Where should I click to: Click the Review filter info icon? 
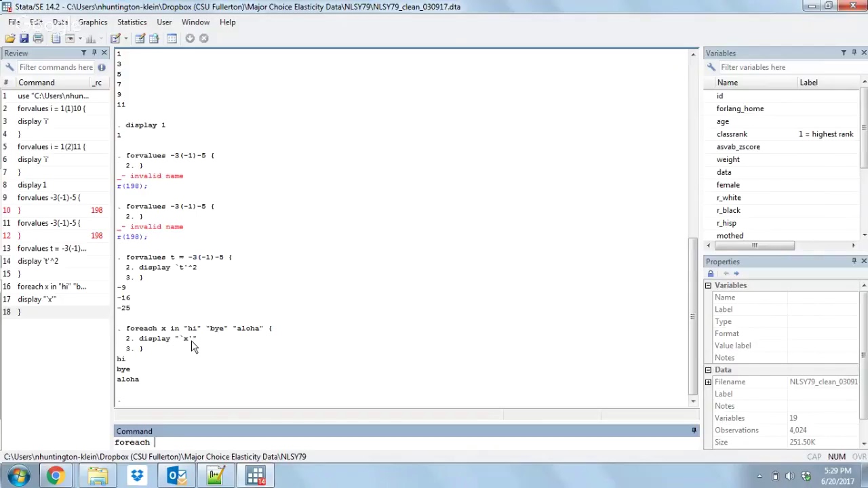[101, 67]
